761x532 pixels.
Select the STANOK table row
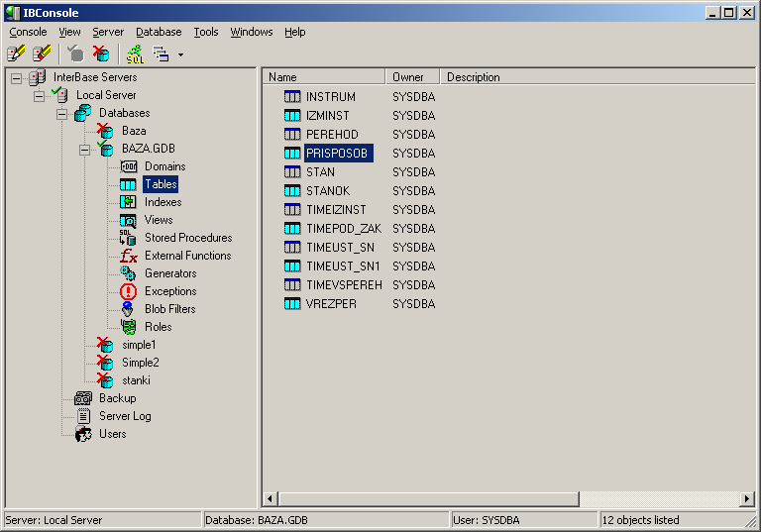coord(328,191)
